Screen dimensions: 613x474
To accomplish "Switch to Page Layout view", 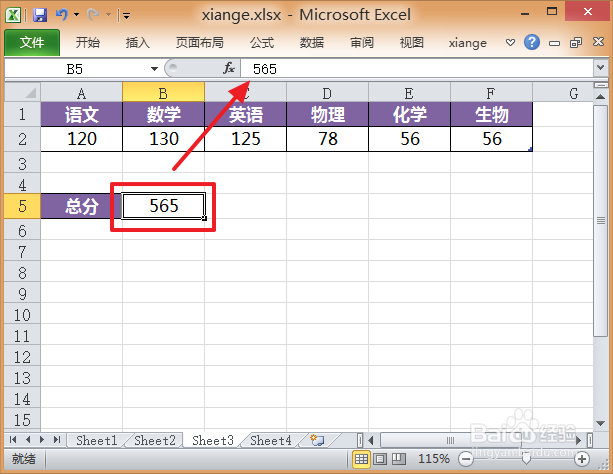I will point(380,459).
